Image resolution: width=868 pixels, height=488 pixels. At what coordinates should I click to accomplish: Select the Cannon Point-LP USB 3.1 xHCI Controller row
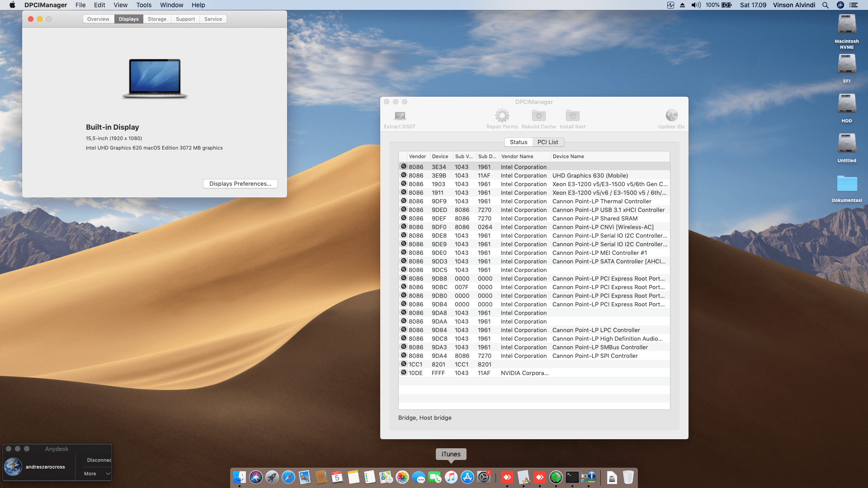pyautogui.click(x=534, y=210)
